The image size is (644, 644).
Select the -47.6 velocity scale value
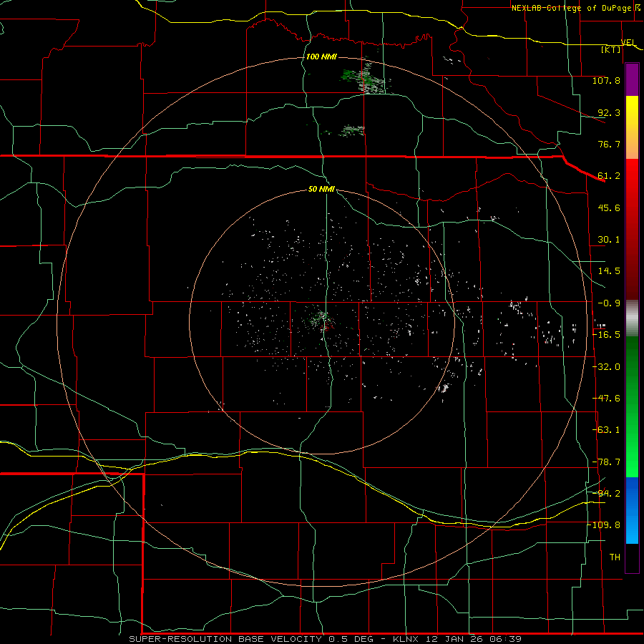(x=607, y=399)
